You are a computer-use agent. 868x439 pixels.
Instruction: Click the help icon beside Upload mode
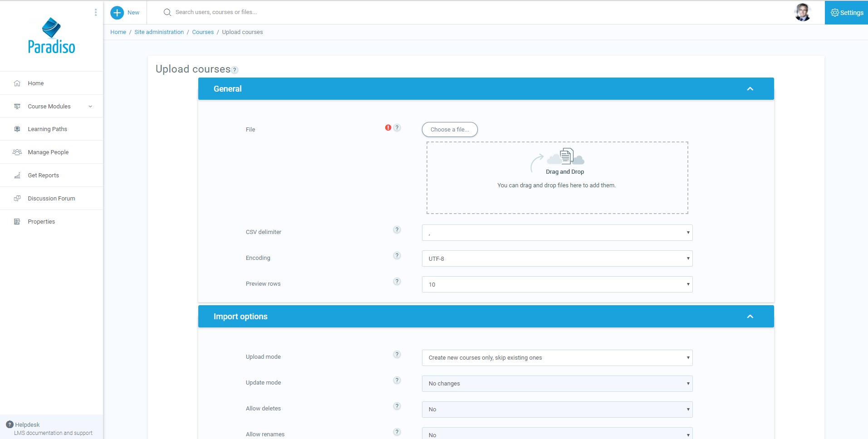397,355
